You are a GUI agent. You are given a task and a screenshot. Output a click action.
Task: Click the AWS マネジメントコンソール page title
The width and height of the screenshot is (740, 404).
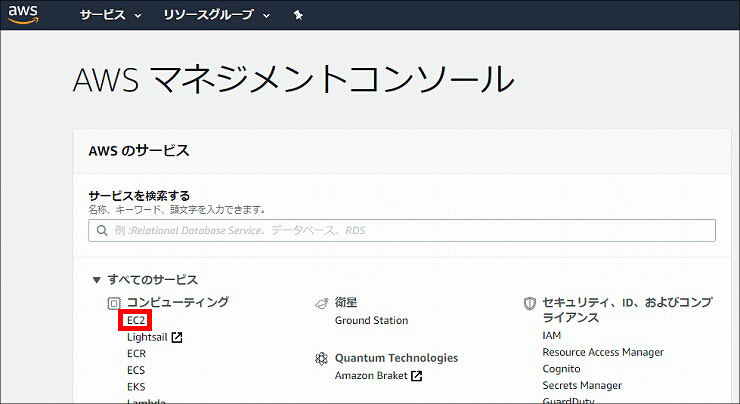point(294,78)
